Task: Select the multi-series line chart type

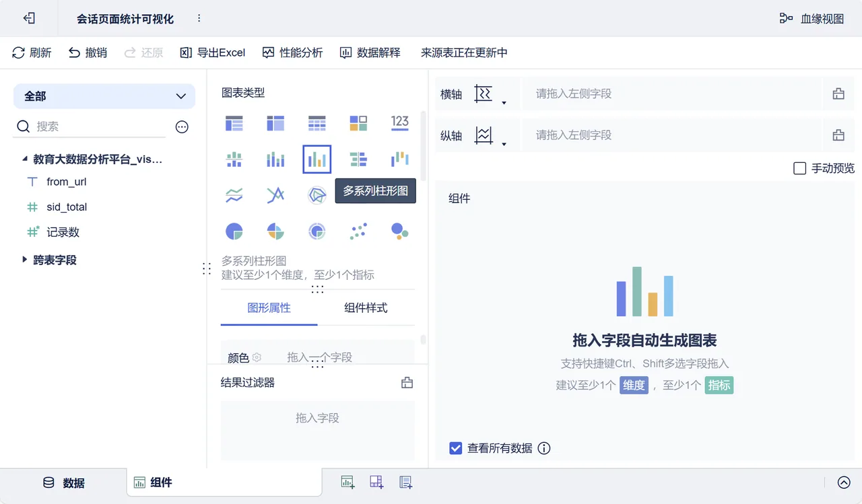Action: pyautogui.click(x=275, y=195)
